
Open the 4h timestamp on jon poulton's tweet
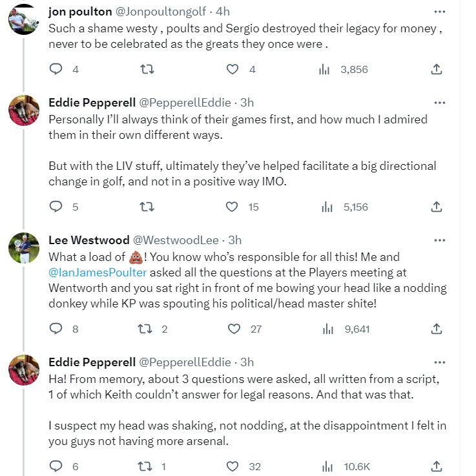point(223,12)
